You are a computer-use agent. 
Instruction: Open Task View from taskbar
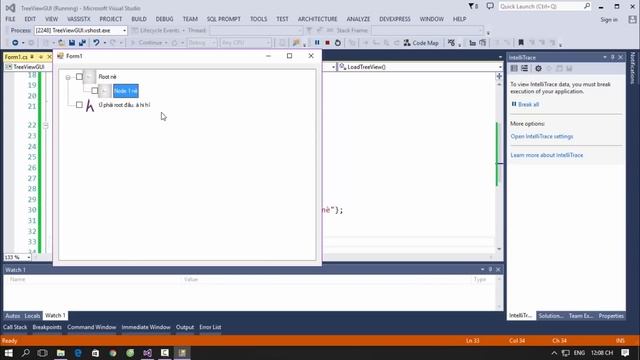[42, 353]
